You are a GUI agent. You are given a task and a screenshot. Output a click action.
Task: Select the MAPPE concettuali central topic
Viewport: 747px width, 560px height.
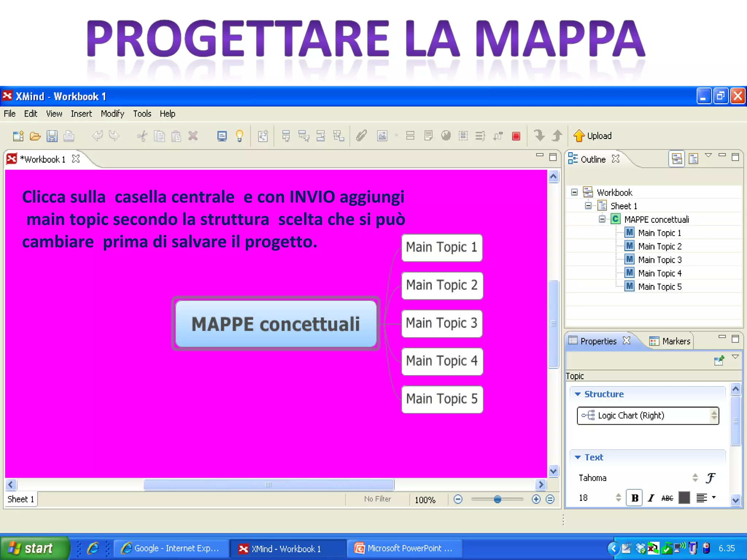point(276,324)
